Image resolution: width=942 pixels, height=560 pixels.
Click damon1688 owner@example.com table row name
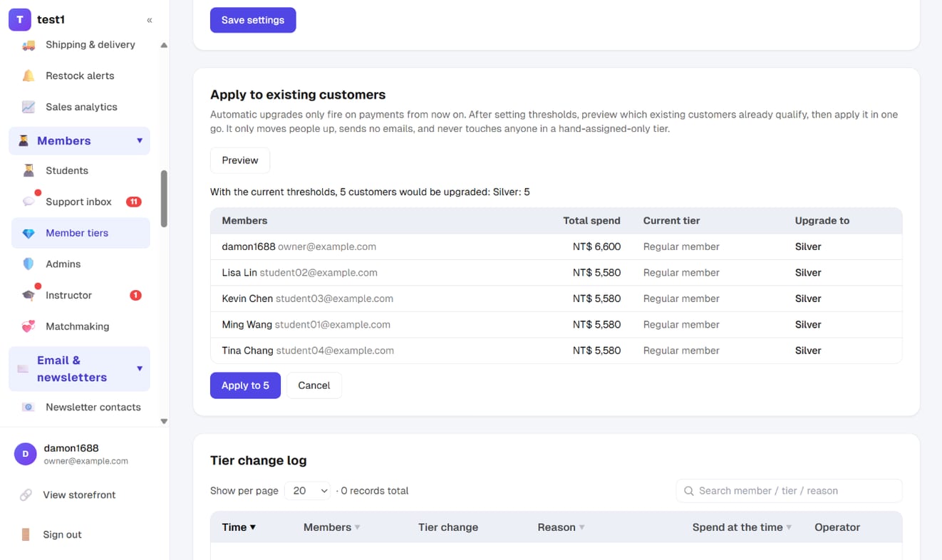pyautogui.click(x=299, y=247)
